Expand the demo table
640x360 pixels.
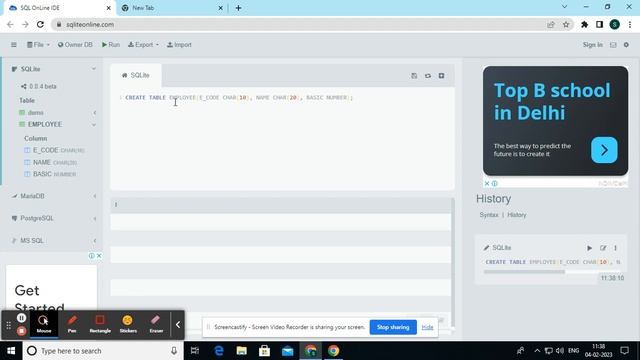[95, 113]
